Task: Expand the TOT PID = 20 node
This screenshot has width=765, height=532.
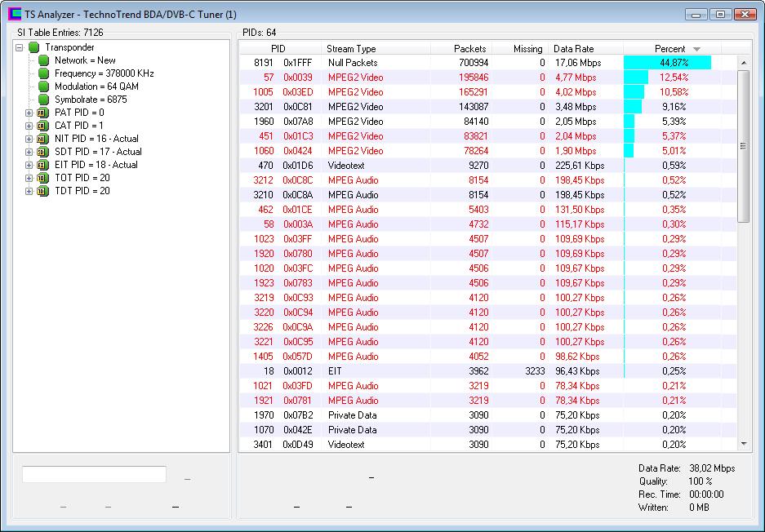Action: pyautogui.click(x=29, y=178)
